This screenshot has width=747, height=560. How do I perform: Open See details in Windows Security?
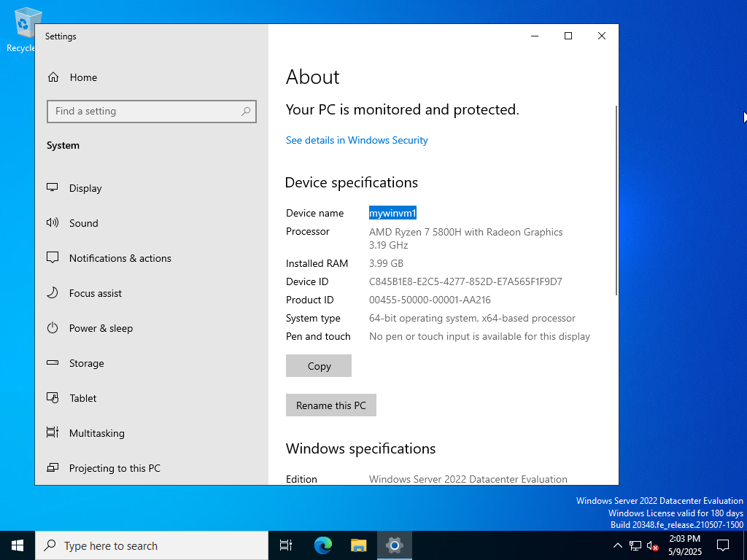click(x=357, y=140)
